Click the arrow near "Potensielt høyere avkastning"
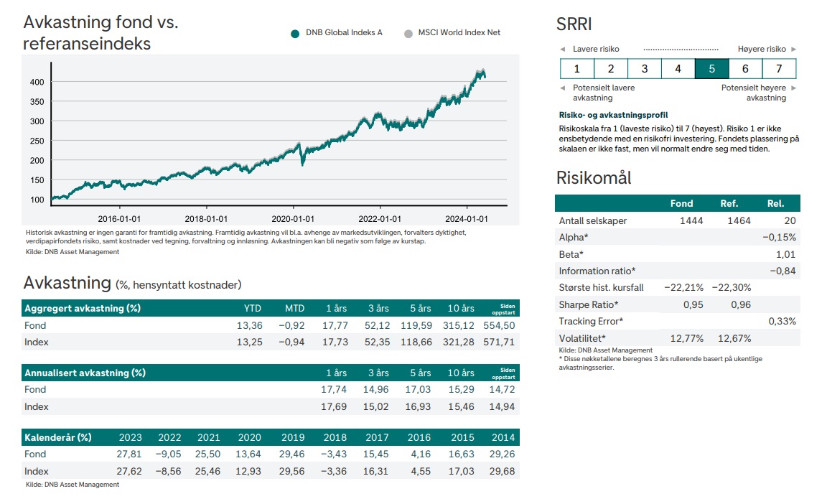 pos(794,87)
